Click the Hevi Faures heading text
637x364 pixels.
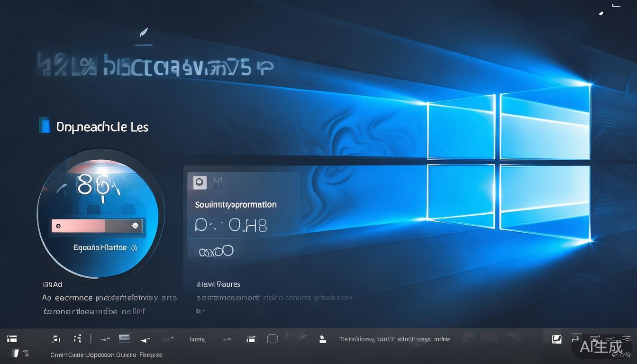(218, 284)
